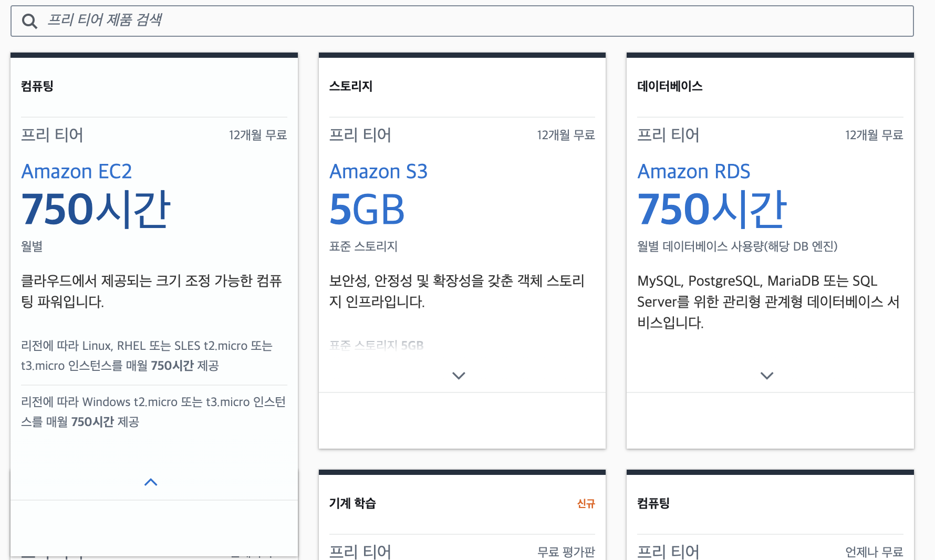Click 월별 데이터베이스 사용량(해당 DB 엔진) text
The height and width of the screenshot is (560, 935).
click(737, 246)
